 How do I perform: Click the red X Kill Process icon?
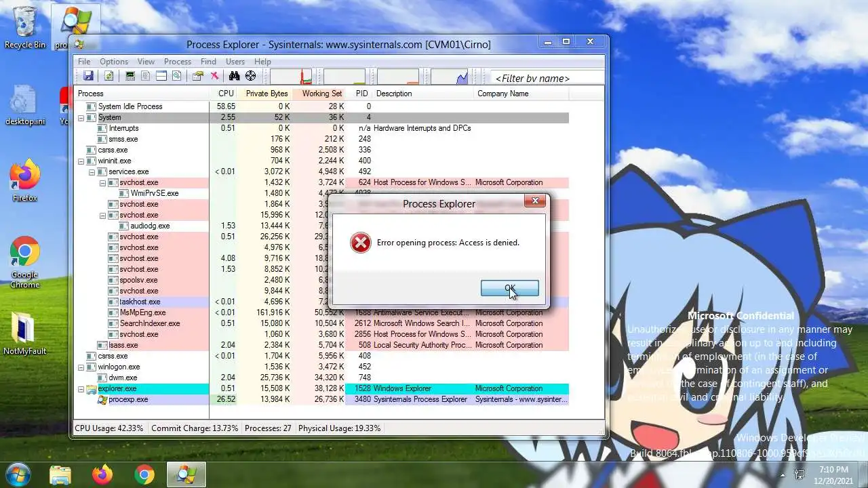coord(215,76)
